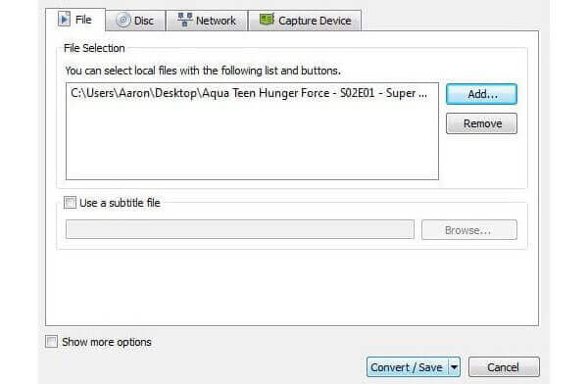The height and width of the screenshot is (384, 588).
Task: Click the Convert / Save button
Action: 408,367
